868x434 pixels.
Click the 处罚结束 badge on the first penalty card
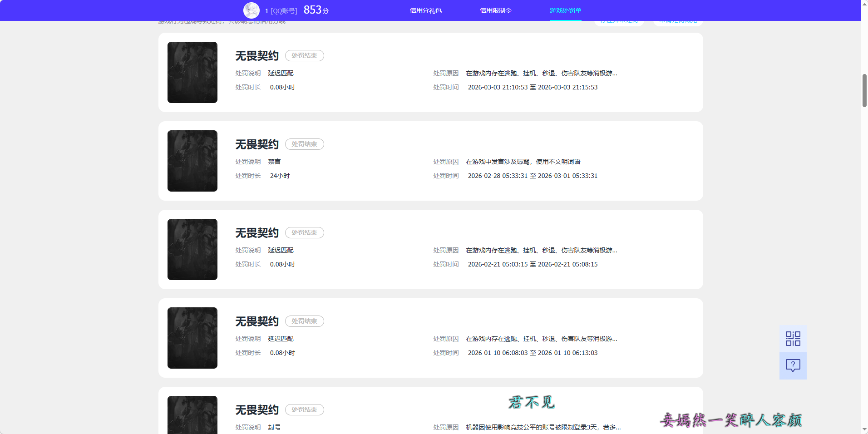click(x=304, y=55)
